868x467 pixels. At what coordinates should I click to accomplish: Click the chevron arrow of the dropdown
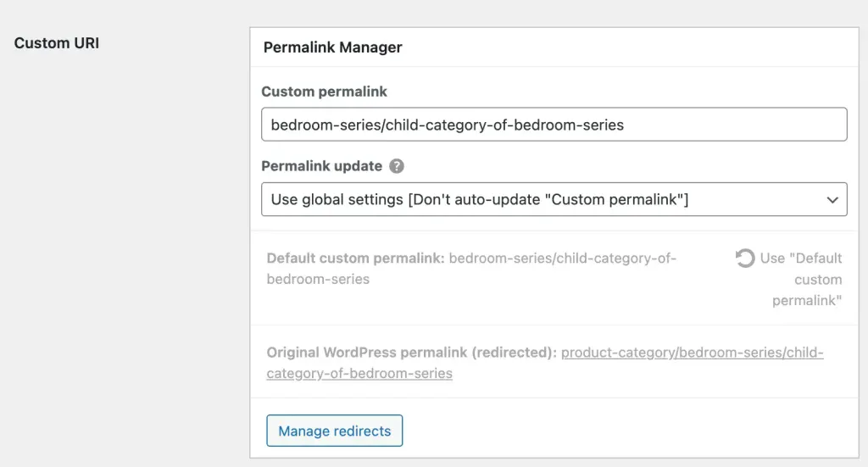tap(832, 199)
